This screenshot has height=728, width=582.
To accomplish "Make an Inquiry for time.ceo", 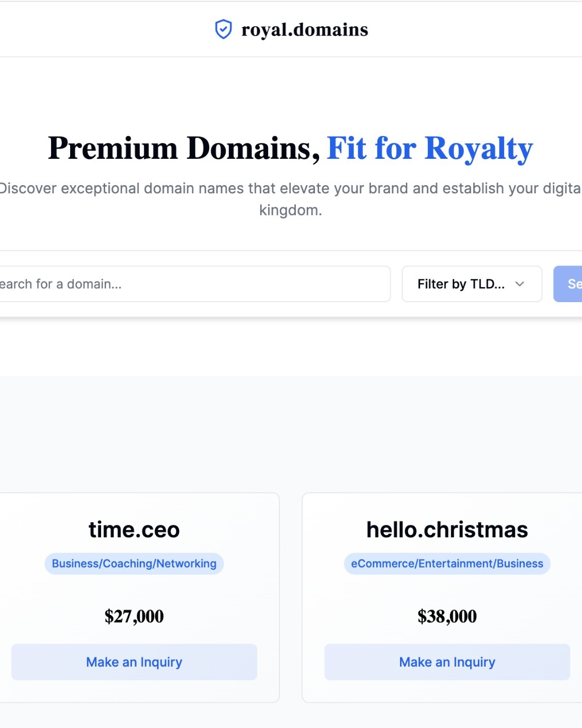I will click(x=134, y=662).
